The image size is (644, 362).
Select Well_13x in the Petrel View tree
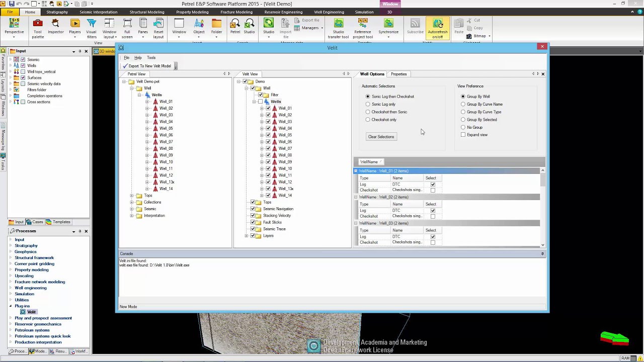tap(167, 182)
